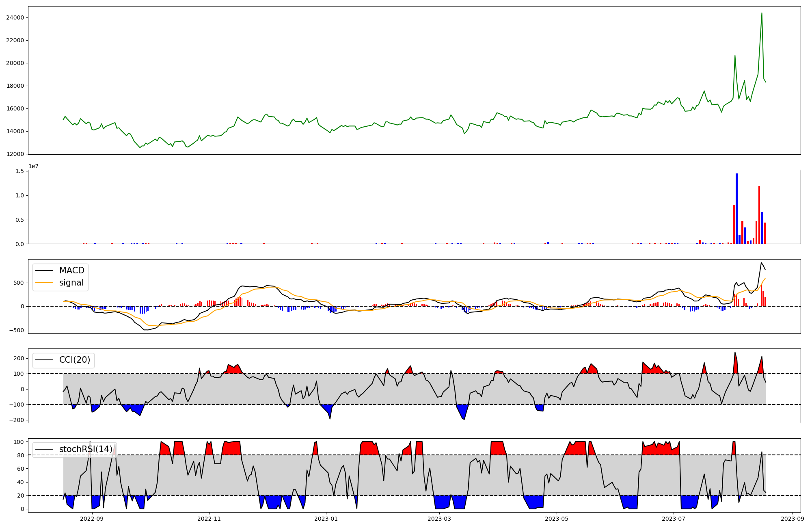The width and height of the screenshot is (812, 528).
Task: Click the 2022-11 x-axis date label
Action: pos(209,519)
